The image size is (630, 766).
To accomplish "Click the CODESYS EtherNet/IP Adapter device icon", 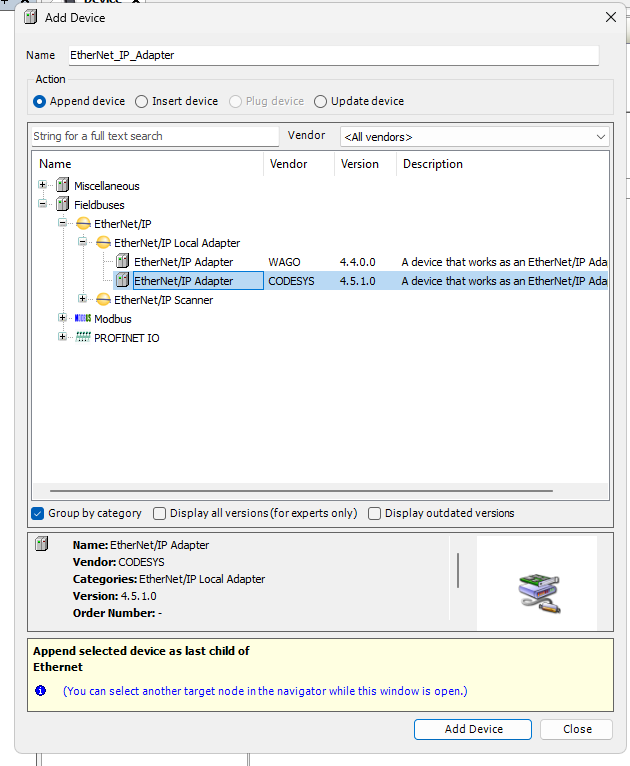I will [x=123, y=280].
